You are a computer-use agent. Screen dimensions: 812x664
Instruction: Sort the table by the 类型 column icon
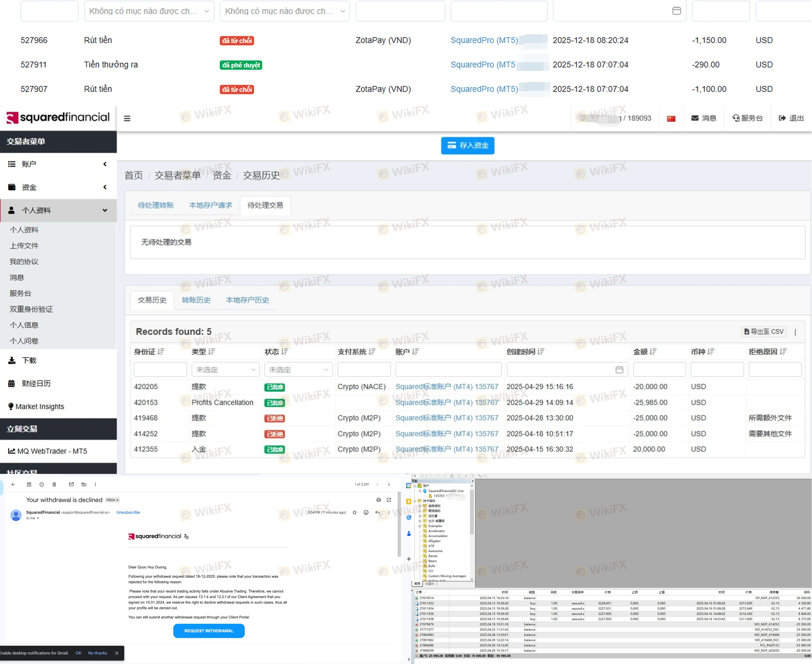[x=212, y=351]
